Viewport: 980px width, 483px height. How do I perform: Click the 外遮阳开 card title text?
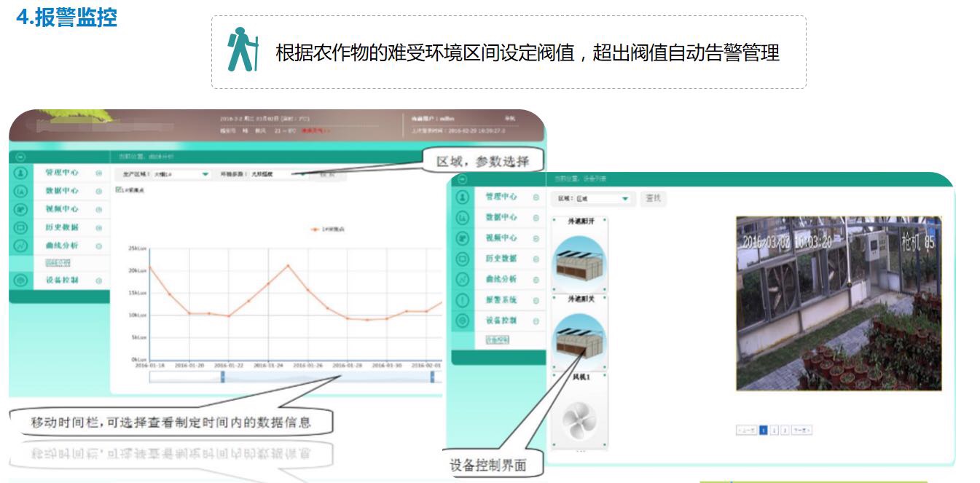(581, 222)
